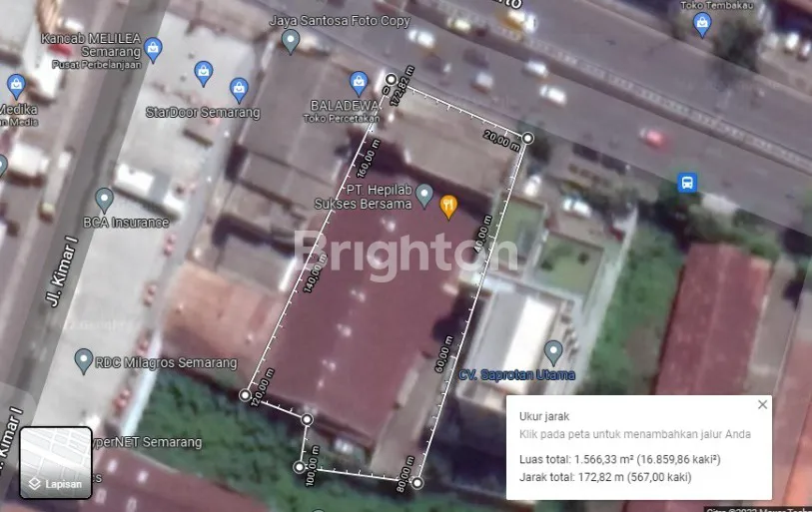Select the Jaya Santosa Foto Copy pin

click(x=291, y=40)
